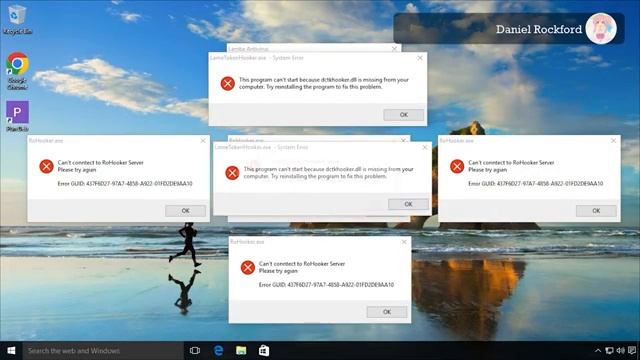
Task: Click OK in the right RoHooker.exe dialog
Action: pyautogui.click(x=596, y=211)
